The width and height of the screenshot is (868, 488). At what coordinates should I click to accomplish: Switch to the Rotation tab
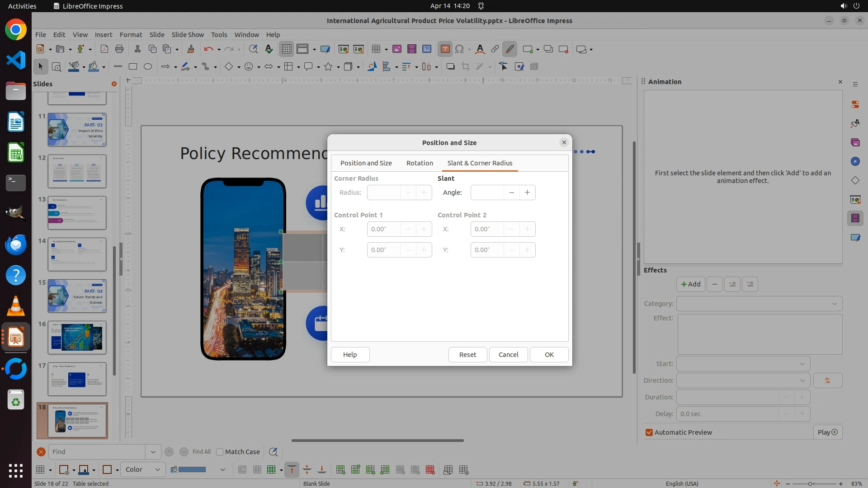[419, 163]
